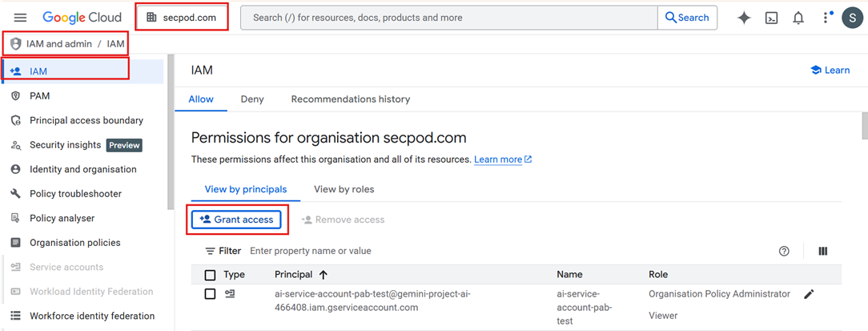The height and width of the screenshot is (331, 868).
Task: Switch to the Deny tab
Action: (252, 99)
